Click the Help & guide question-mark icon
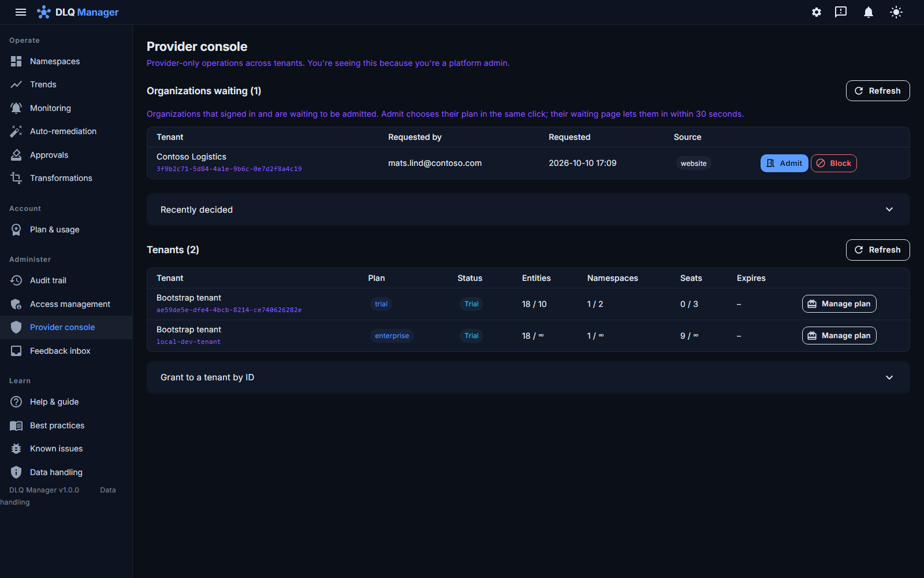 tap(16, 402)
